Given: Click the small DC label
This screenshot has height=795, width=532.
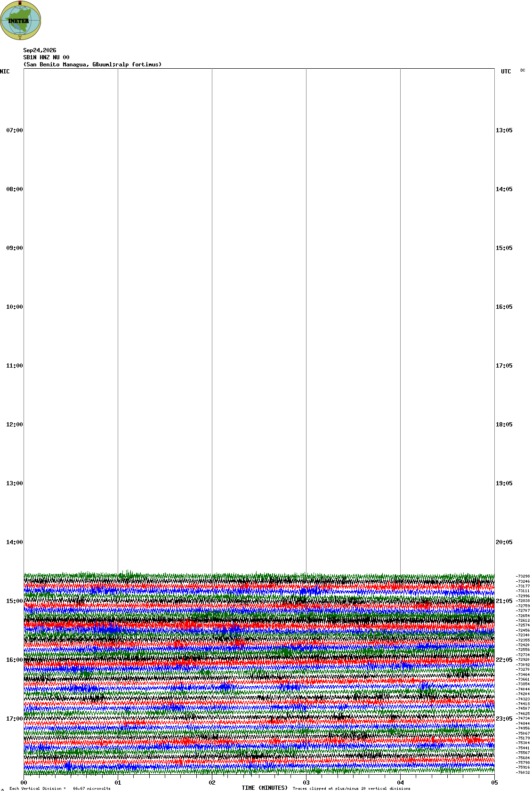Looking at the screenshot, I should click(523, 70).
